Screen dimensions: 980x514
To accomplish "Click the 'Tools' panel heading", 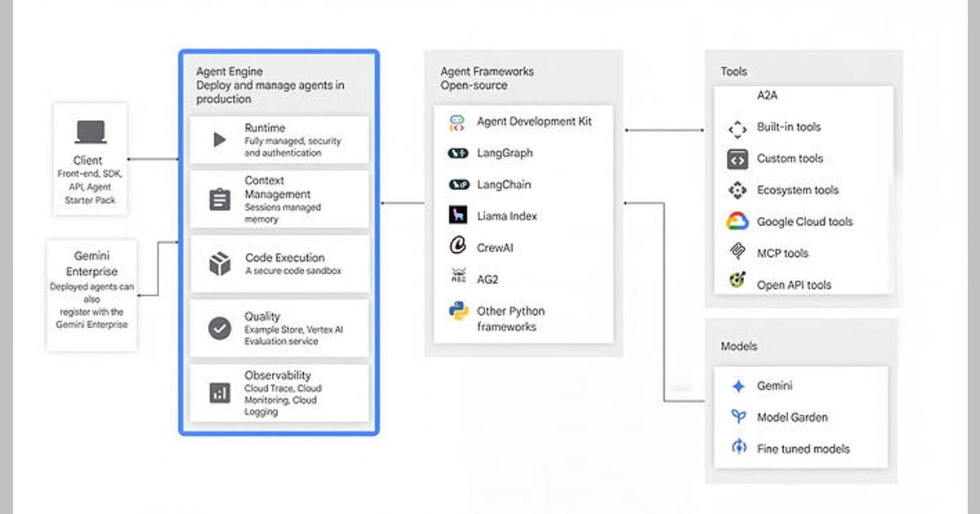I will 733,72.
